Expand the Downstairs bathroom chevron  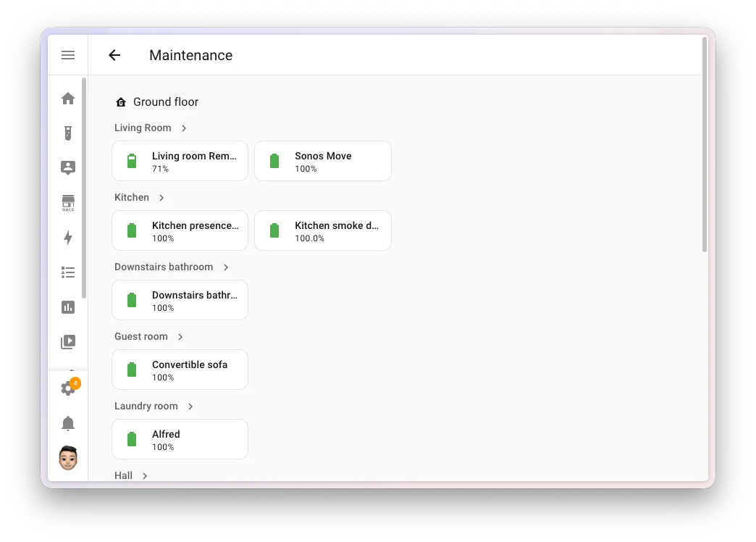(x=226, y=267)
